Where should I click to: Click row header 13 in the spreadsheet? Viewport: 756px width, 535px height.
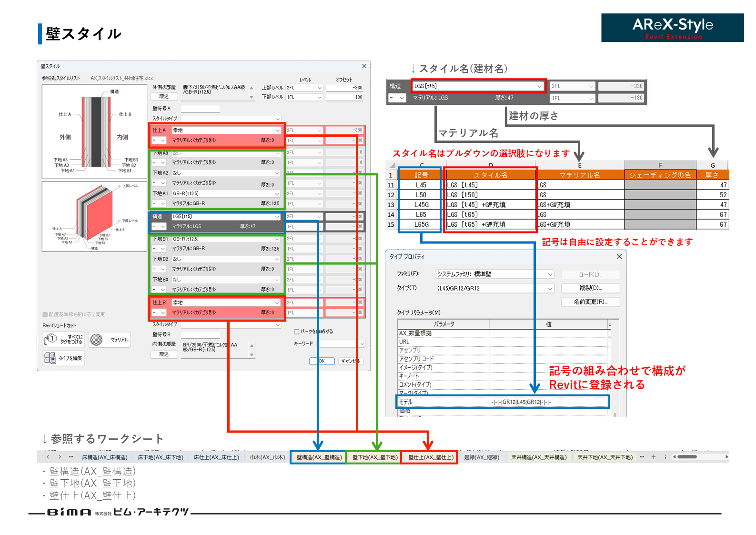tap(391, 205)
